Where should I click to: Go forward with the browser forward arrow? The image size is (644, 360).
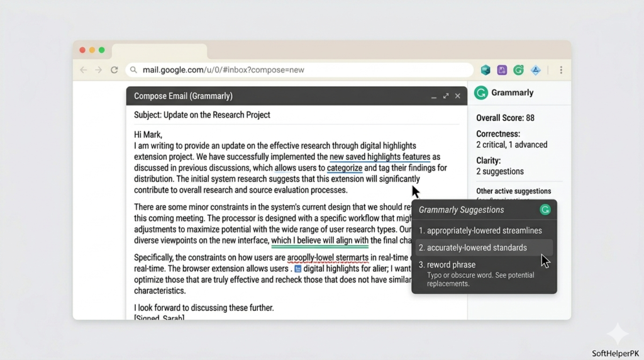99,70
